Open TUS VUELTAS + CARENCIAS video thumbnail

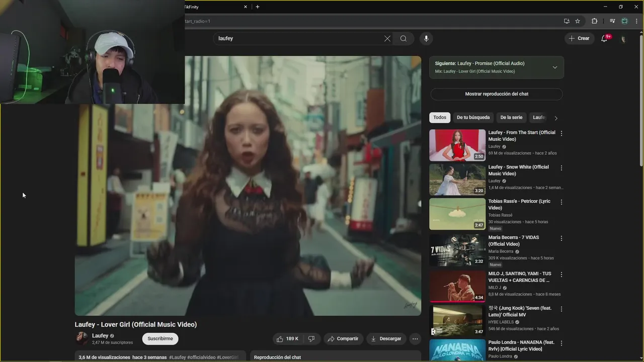coord(457,286)
